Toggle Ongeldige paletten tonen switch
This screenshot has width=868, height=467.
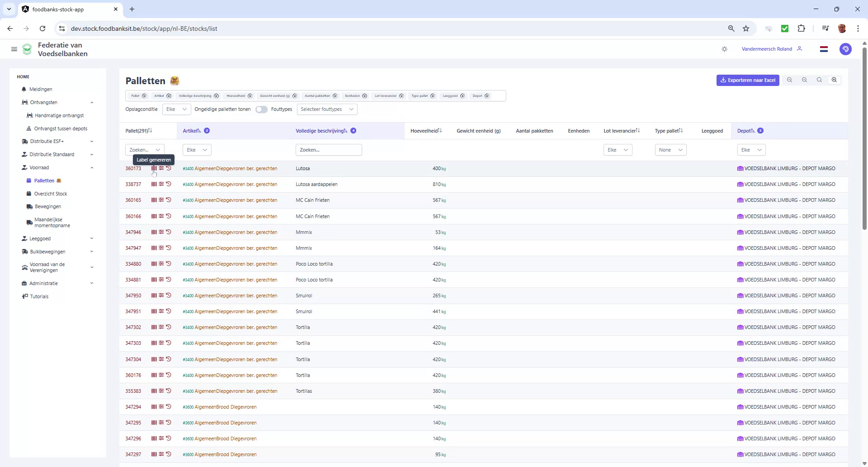tap(261, 109)
